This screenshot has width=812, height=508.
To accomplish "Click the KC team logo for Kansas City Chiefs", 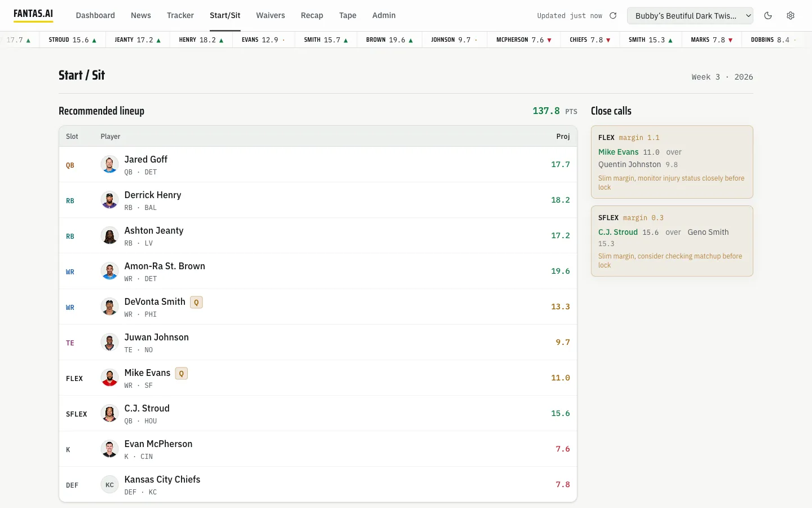I will [109, 484].
